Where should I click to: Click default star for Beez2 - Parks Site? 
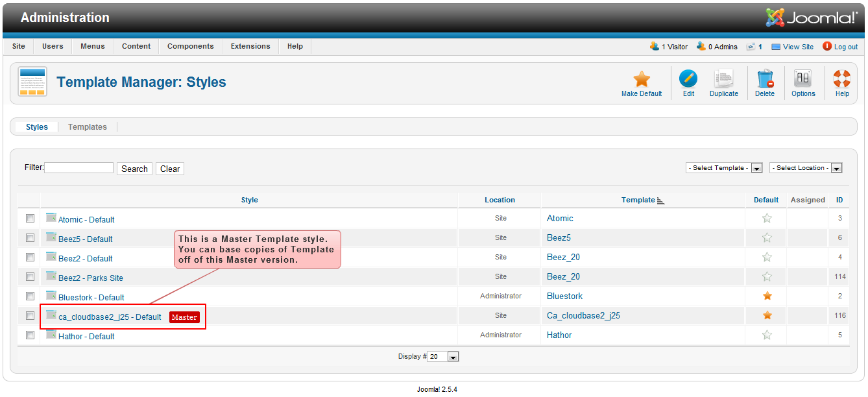[767, 277]
